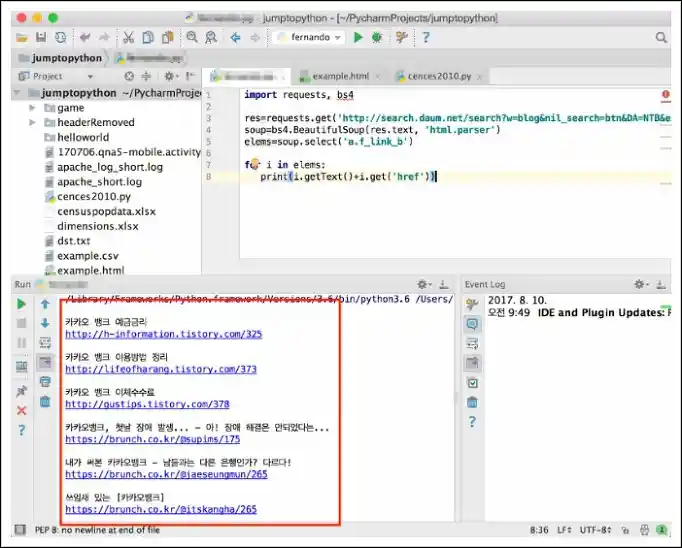Navigate back with the blue left arrow
Screen dimensions: 682x548
point(235,37)
